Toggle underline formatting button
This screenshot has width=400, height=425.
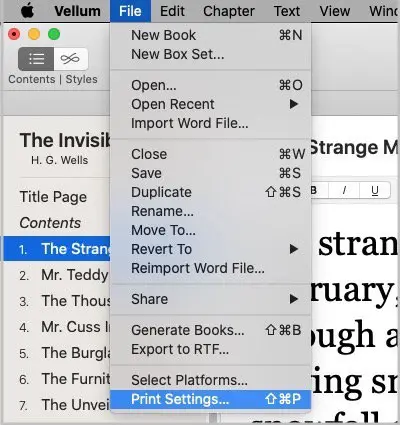pyautogui.click(x=375, y=191)
